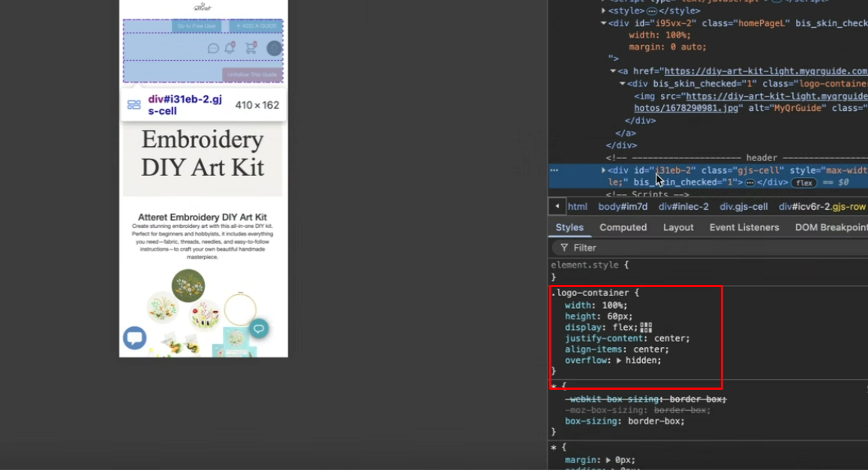Expand the collapsed ellipsis in the style tag
The width and height of the screenshot is (868, 470).
click(x=652, y=11)
